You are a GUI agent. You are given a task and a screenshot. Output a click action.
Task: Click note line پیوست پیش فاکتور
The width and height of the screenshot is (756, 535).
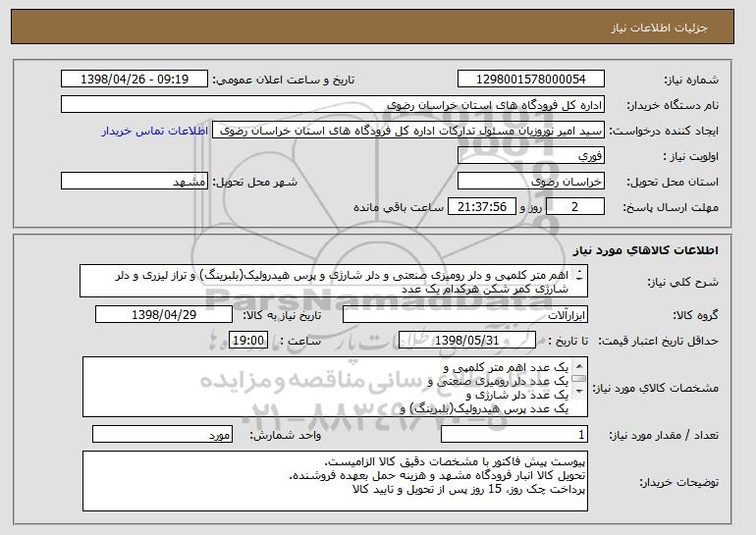coord(456,462)
